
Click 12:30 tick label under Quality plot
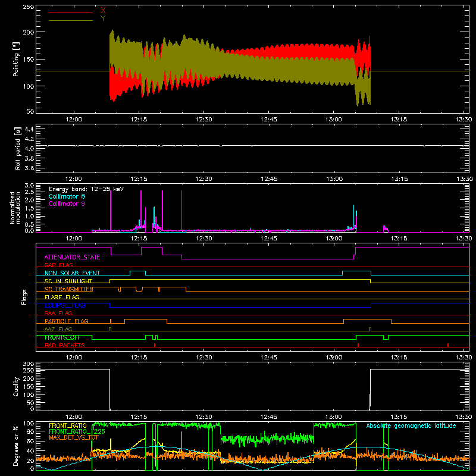pyautogui.click(x=203, y=417)
